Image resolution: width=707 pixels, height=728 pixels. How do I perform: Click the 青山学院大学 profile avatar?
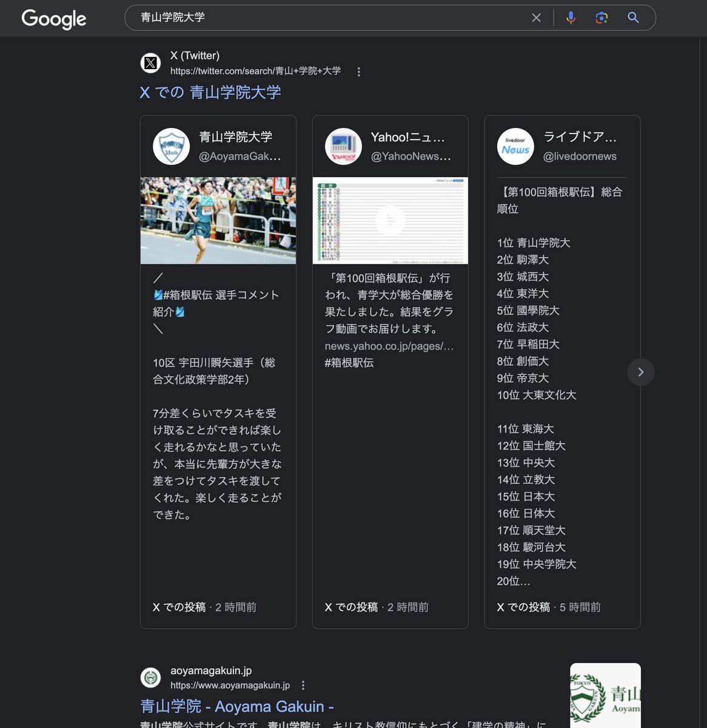[172, 146]
